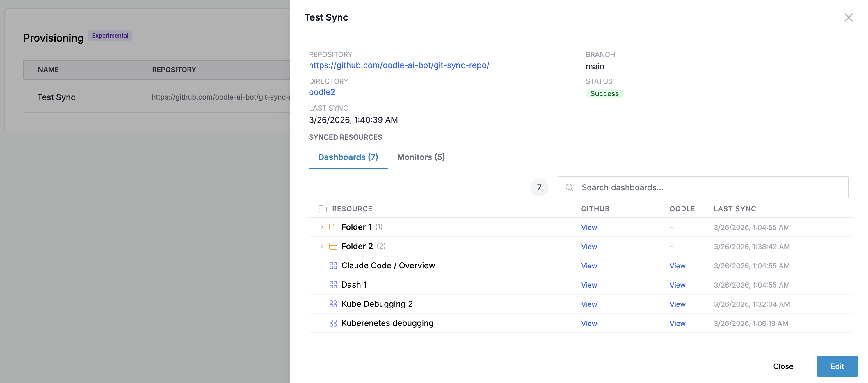View Kube Debugging 2 in Oodle

(678, 304)
